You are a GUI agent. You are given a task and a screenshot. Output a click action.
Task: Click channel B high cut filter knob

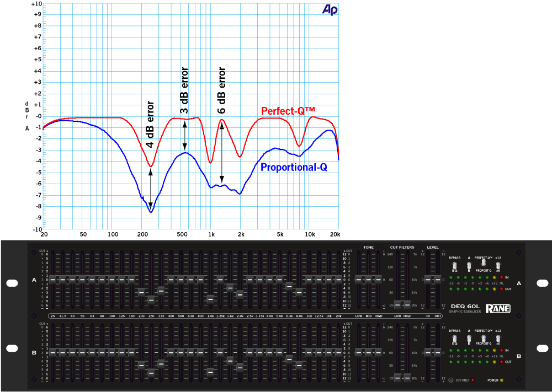[407, 378]
